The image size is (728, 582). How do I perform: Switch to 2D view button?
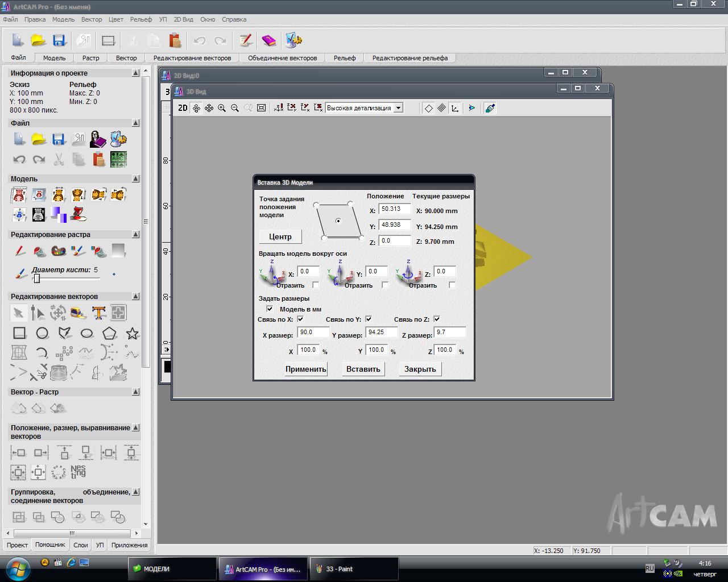(183, 108)
